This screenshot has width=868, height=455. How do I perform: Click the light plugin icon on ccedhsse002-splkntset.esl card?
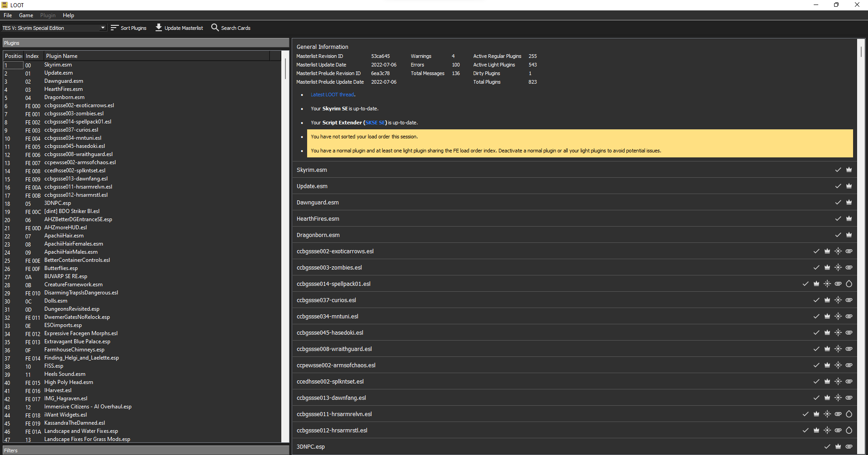838,381
